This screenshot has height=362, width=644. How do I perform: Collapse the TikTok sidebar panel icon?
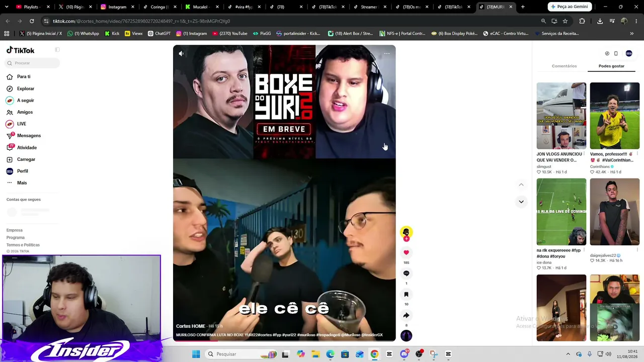57,50
